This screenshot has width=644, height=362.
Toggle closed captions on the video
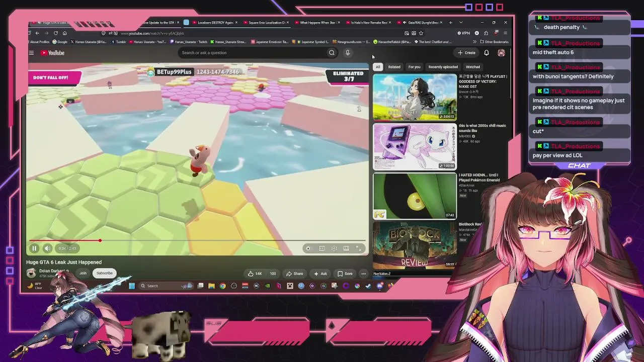321,248
